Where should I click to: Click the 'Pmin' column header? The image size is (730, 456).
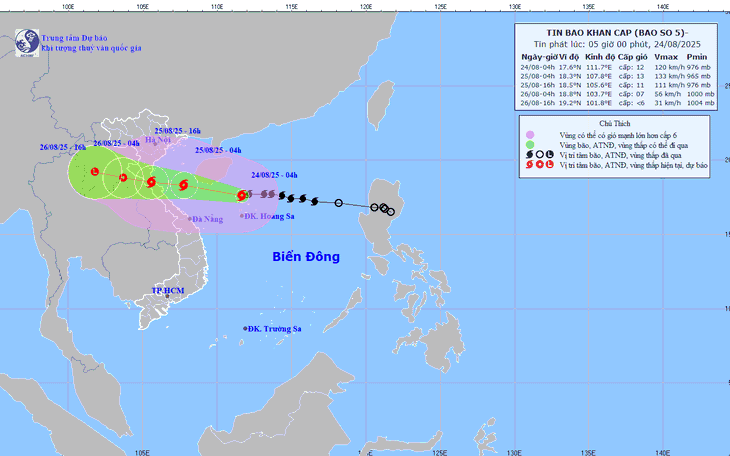(x=696, y=57)
